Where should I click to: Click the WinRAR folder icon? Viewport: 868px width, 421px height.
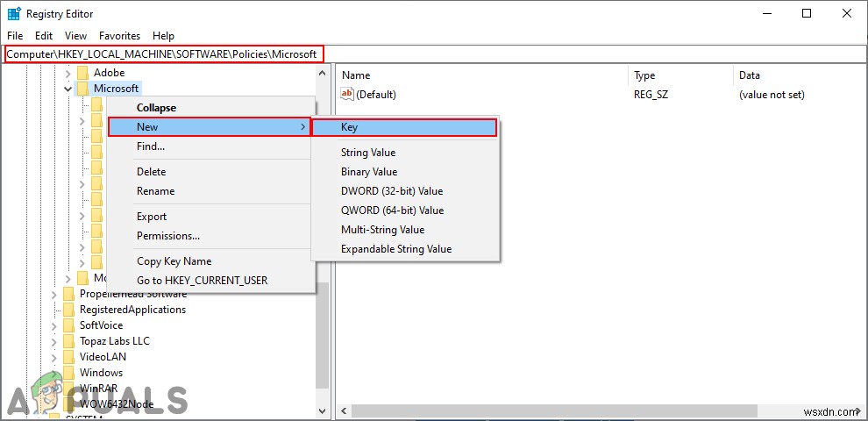click(x=69, y=388)
